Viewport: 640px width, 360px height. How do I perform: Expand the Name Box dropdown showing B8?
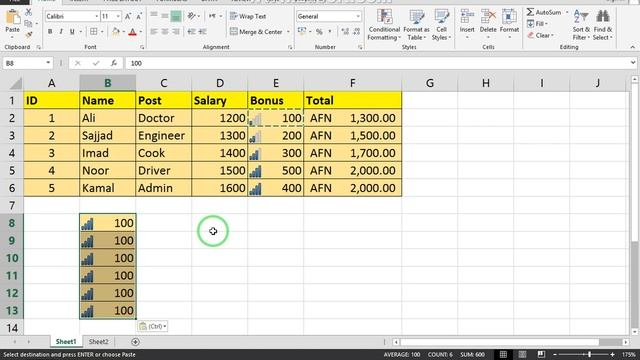point(48,63)
